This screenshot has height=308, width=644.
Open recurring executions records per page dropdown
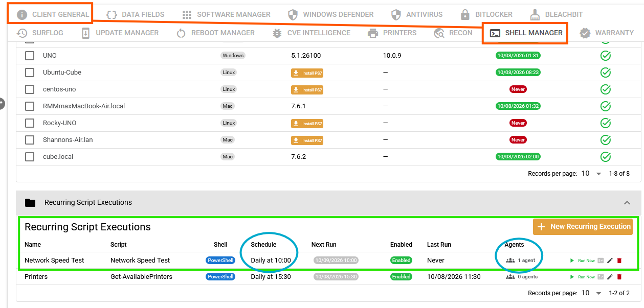[x=591, y=293]
